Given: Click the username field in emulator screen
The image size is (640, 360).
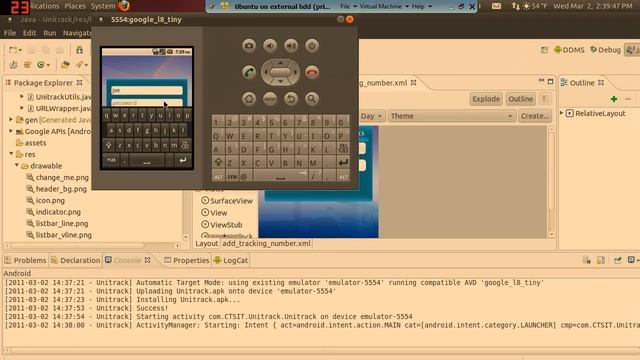Looking at the screenshot, I should (147, 90).
